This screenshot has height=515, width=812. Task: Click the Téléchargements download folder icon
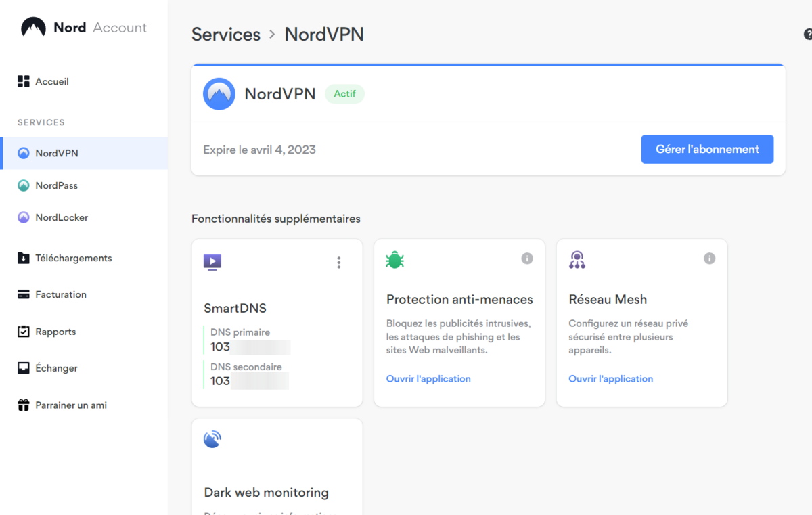coord(24,258)
